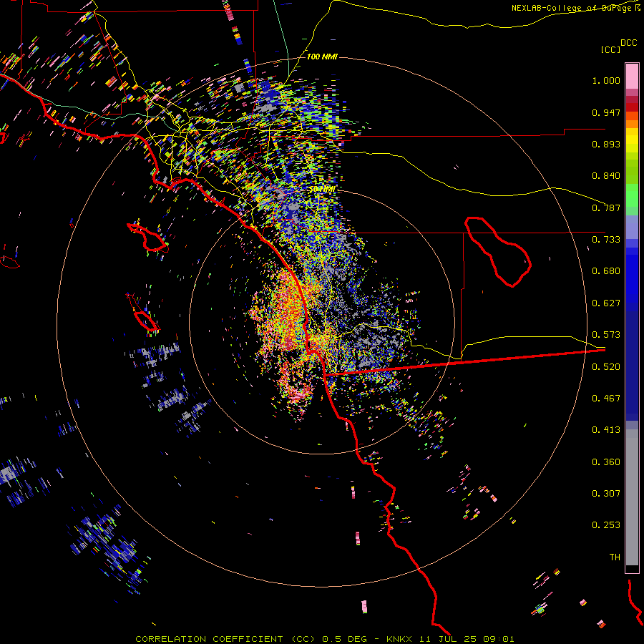Click the gray low-value segment of the color bar
The width and height of the screenshot is (644, 644).
632,497
